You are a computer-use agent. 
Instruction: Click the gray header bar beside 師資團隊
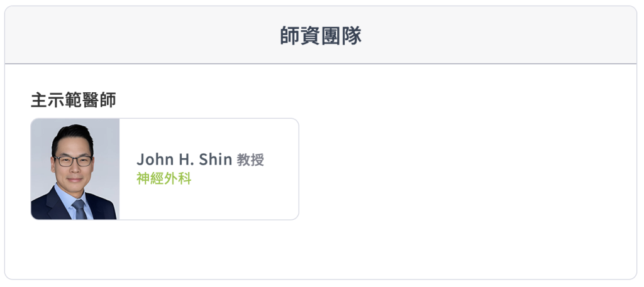coord(493,35)
